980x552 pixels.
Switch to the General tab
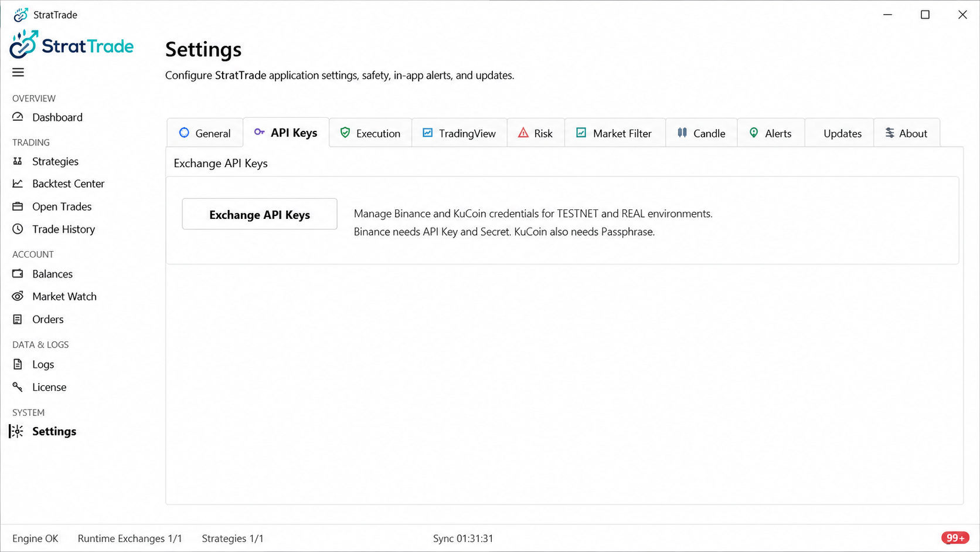click(205, 133)
